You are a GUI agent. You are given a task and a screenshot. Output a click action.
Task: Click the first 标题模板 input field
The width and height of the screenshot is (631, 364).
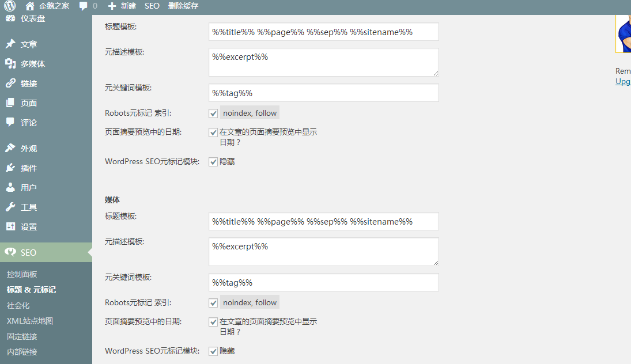pos(323,32)
